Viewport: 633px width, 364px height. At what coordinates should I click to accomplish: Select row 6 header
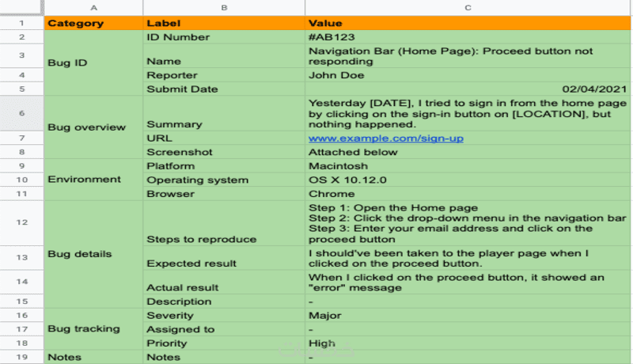pyautogui.click(x=22, y=113)
